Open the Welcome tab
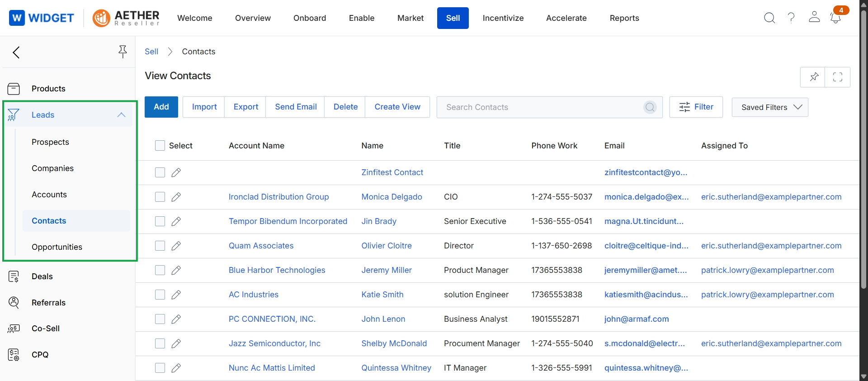This screenshot has width=868, height=381. click(x=195, y=18)
